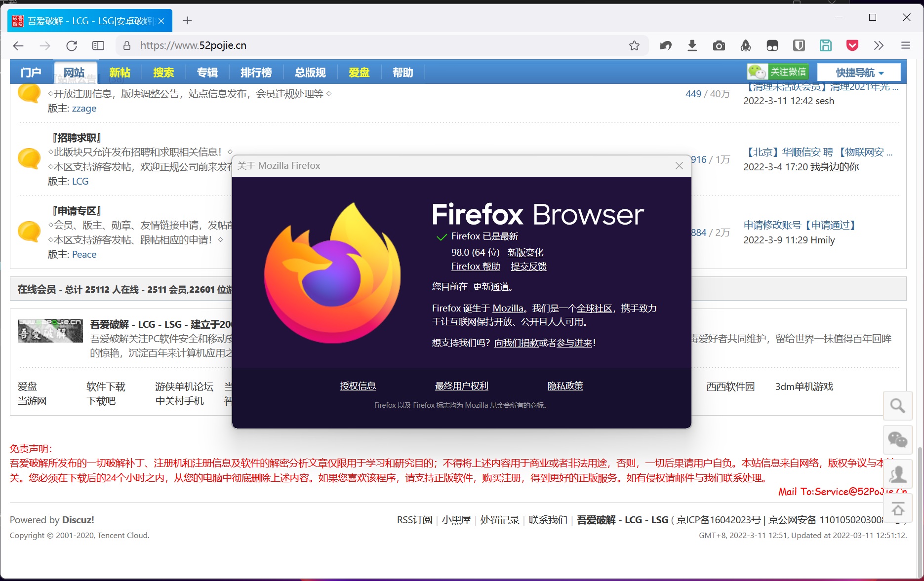Open moderator Peace profile link
The image size is (924, 581).
point(84,255)
